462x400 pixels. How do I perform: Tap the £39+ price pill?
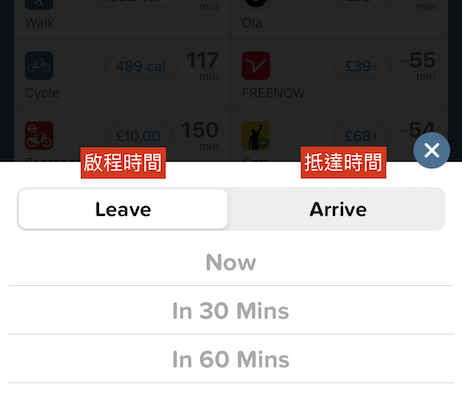coord(362,66)
